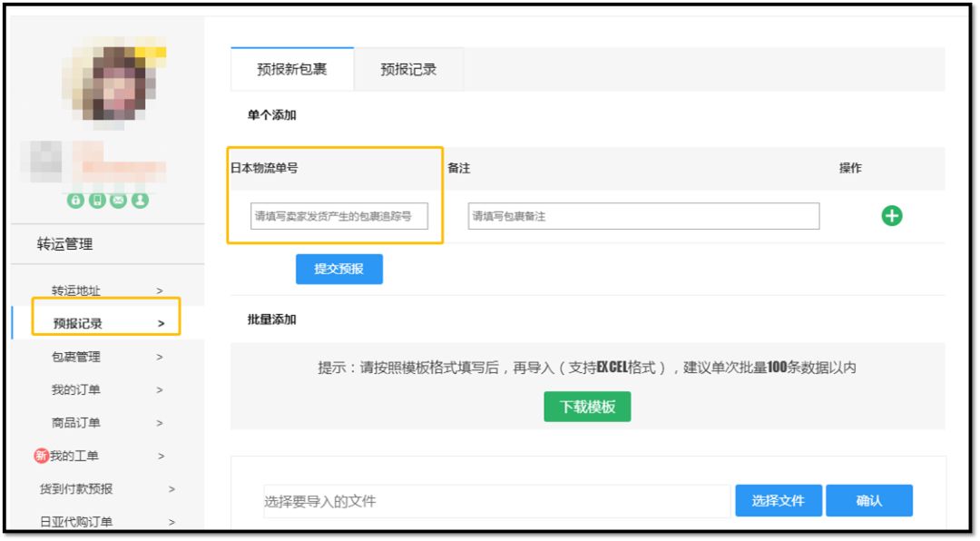Click the lock icon below the avatar
Image resolution: width=980 pixels, height=541 pixels.
click(76, 200)
